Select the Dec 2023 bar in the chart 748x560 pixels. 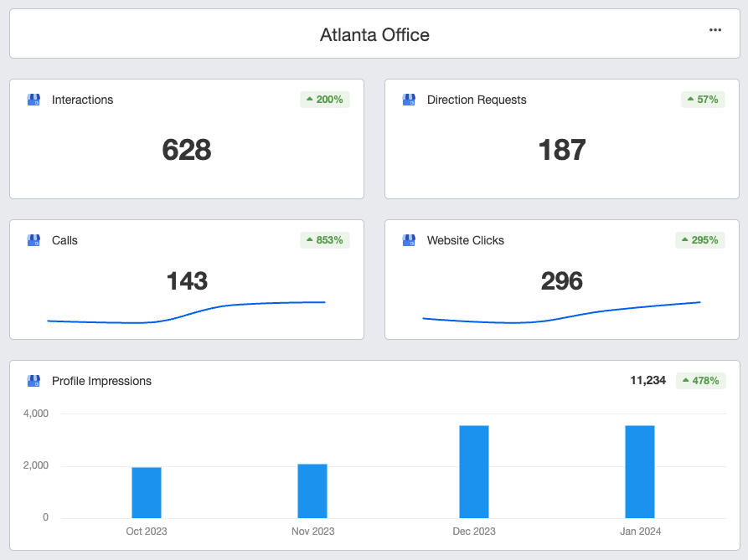[x=474, y=472]
